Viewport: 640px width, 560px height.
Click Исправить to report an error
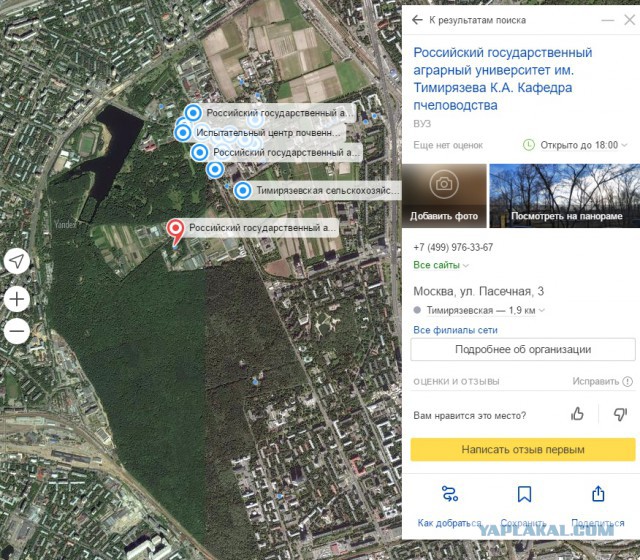pyautogui.click(x=602, y=381)
